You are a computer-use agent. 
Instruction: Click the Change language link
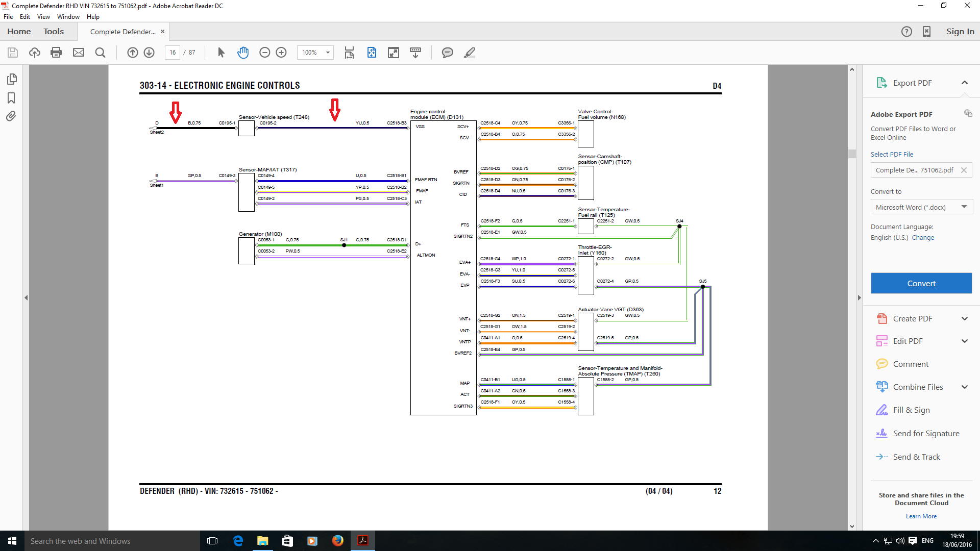pyautogui.click(x=923, y=238)
